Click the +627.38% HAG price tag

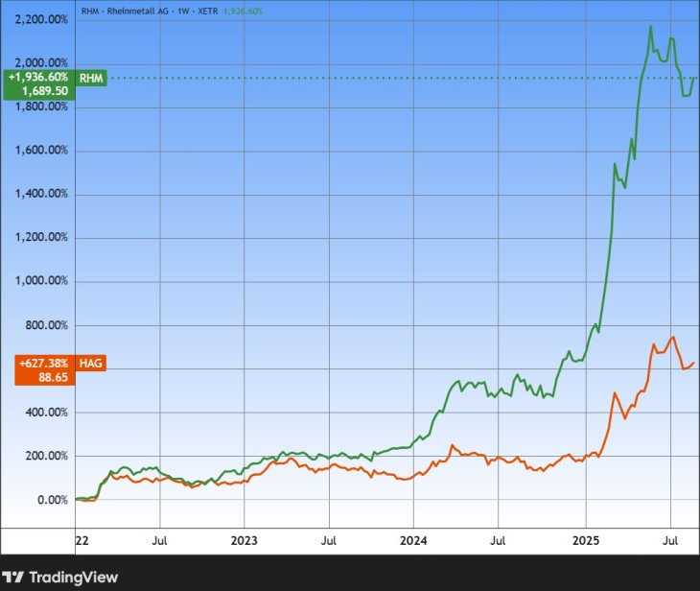tap(44, 364)
